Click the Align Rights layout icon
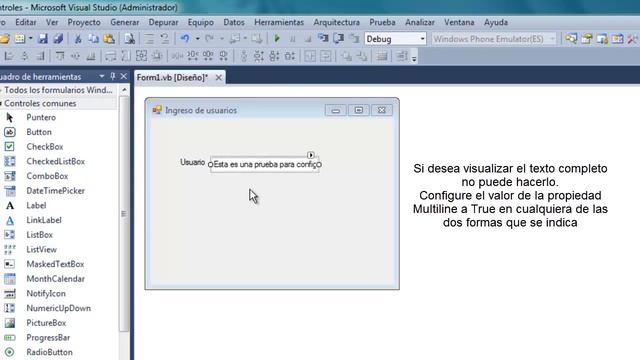Screen dimensions: 640x360 (40, 56)
